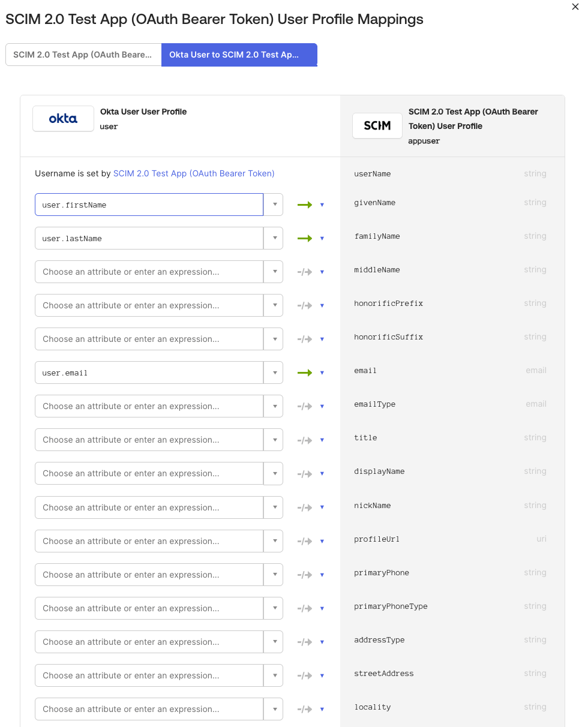Click the grey do-not-map arrow for honorificSuffix

(x=305, y=339)
